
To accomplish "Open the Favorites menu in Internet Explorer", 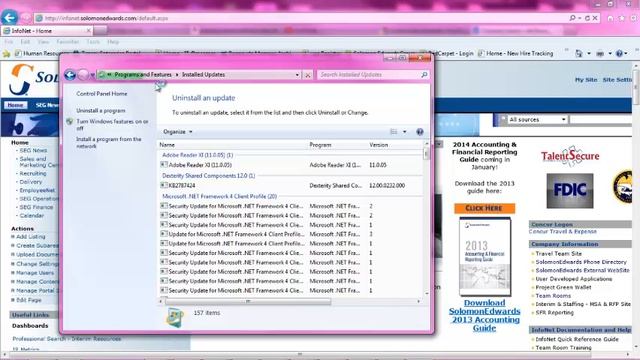I will click(x=68, y=42).
